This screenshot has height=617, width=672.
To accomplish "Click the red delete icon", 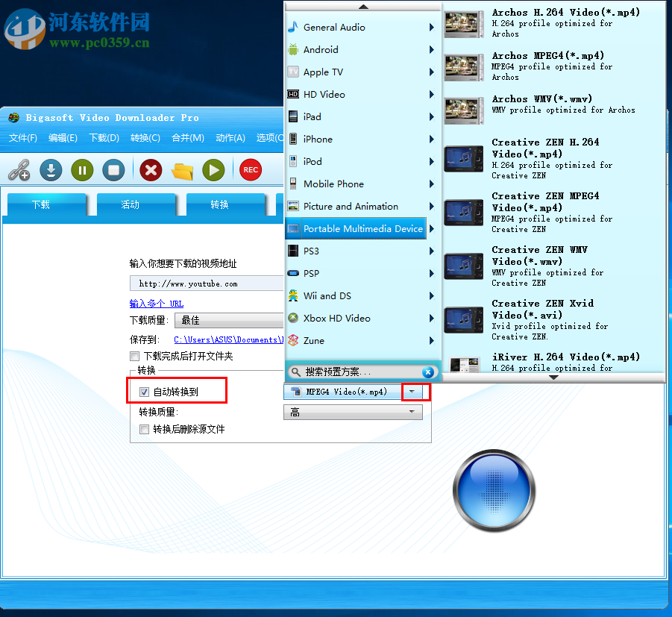I will point(150,170).
